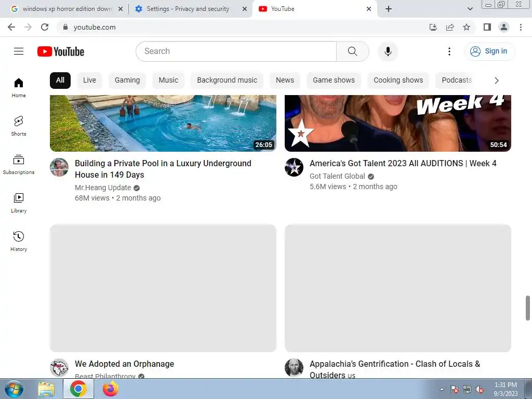Click Got Talent Global channel avatar

[294, 167]
